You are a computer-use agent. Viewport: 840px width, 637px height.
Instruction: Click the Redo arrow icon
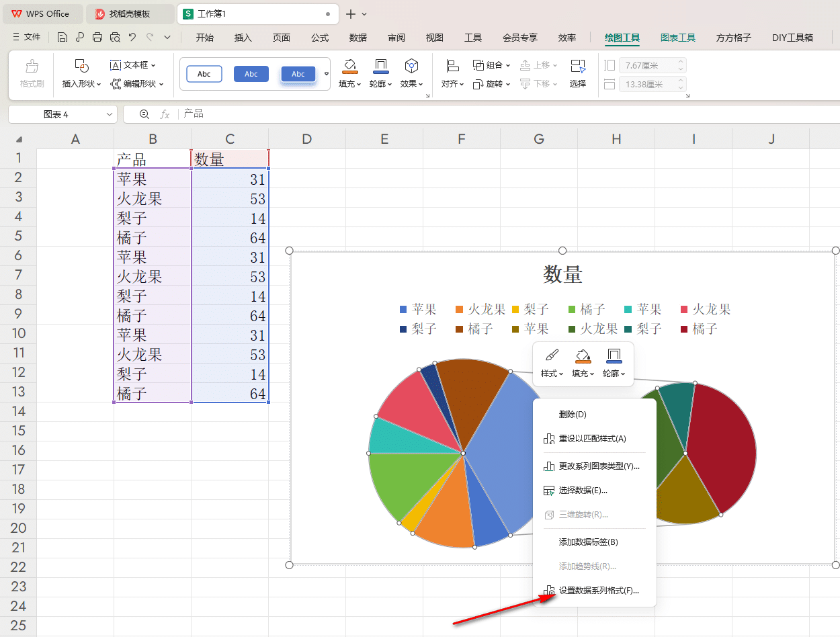point(150,38)
